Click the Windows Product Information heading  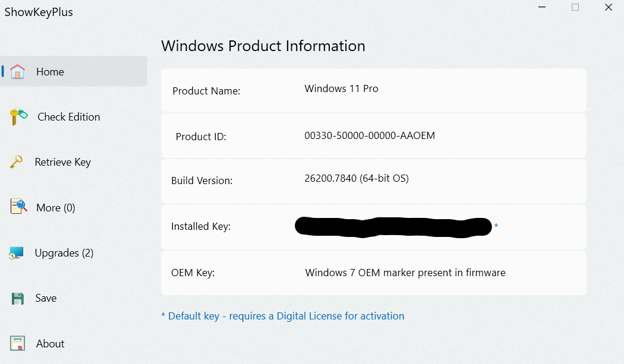click(263, 46)
